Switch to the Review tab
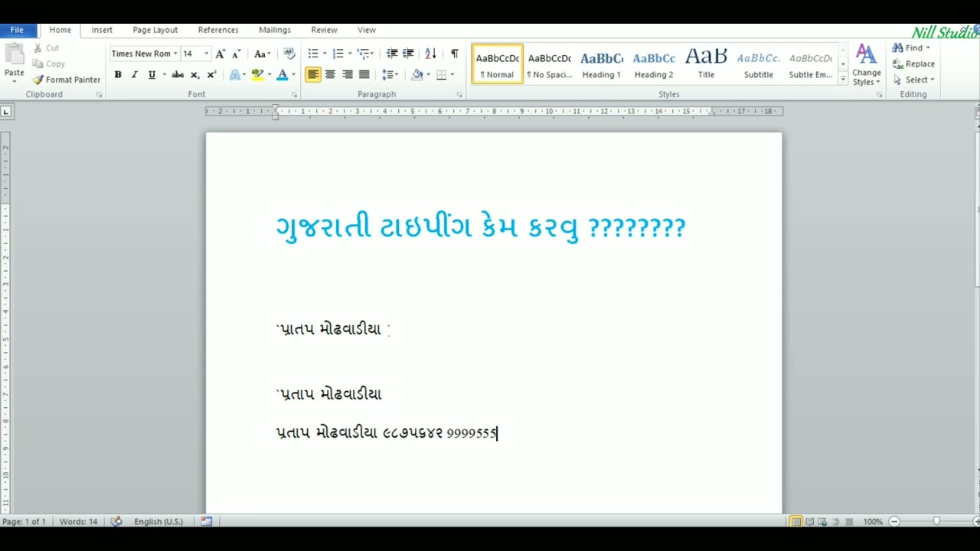The image size is (980, 551). click(x=324, y=30)
